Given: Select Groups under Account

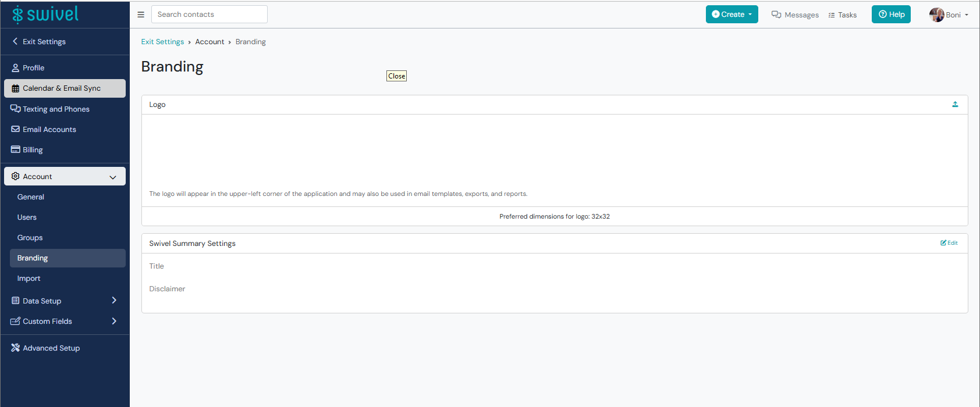Looking at the screenshot, I should (68, 238).
